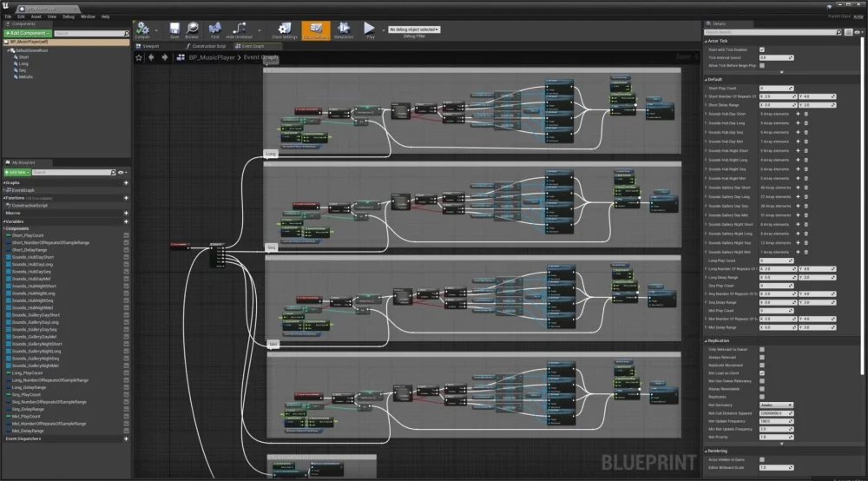Toggle Start with Tick Enabled checkbox
The width and height of the screenshot is (868, 481).
pos(762,49)
